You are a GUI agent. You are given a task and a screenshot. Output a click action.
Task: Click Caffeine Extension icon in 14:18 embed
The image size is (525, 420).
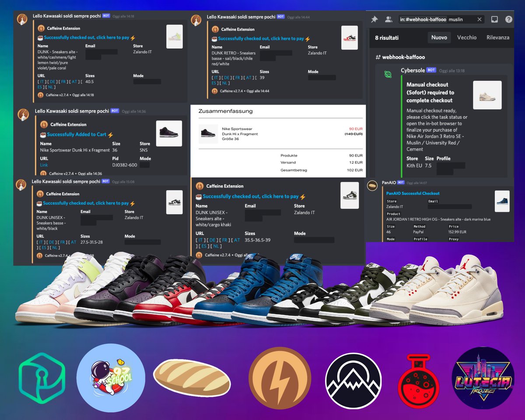[41, 29]
